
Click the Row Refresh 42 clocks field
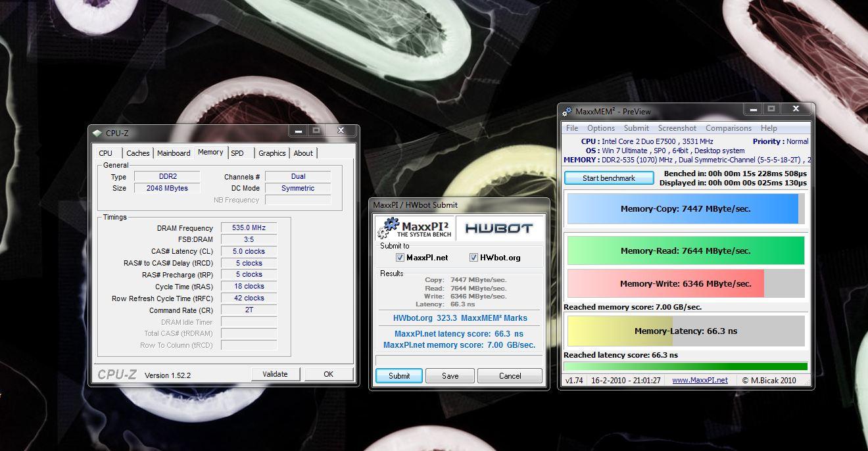(x=249, y=298)
